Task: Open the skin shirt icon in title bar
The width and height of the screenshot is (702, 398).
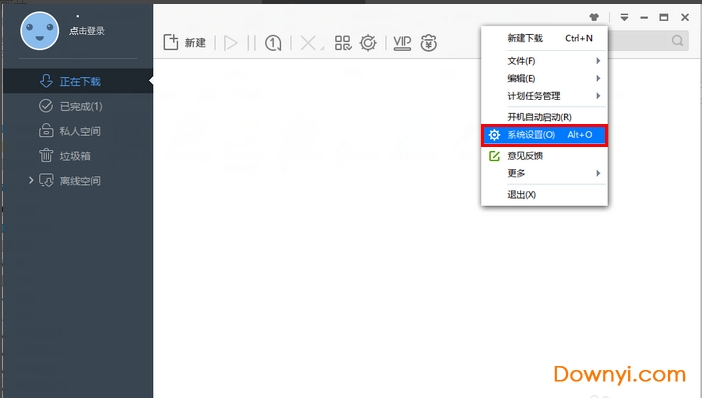Action: pyautogui.click(x=594, y=17)
